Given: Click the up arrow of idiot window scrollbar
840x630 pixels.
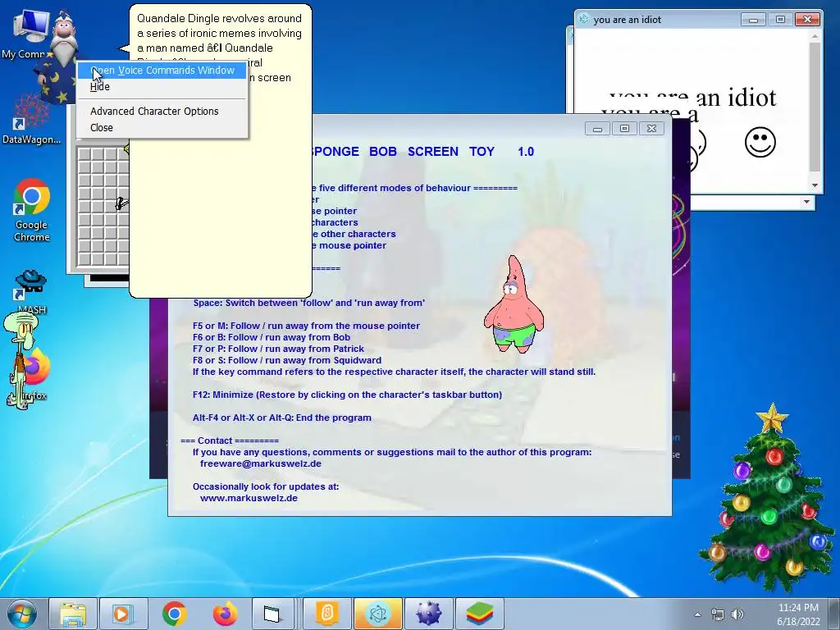Looking at the screenshot, I should 815,36.
